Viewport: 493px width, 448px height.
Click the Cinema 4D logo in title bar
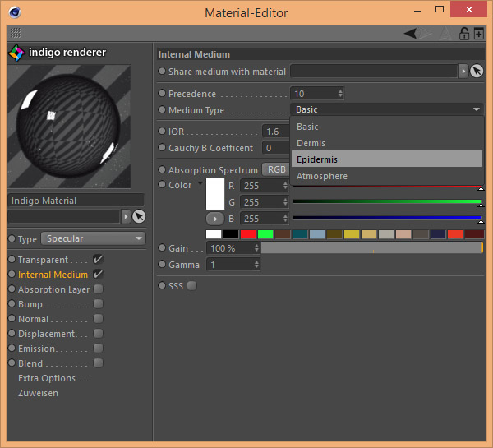click(16, 12)
